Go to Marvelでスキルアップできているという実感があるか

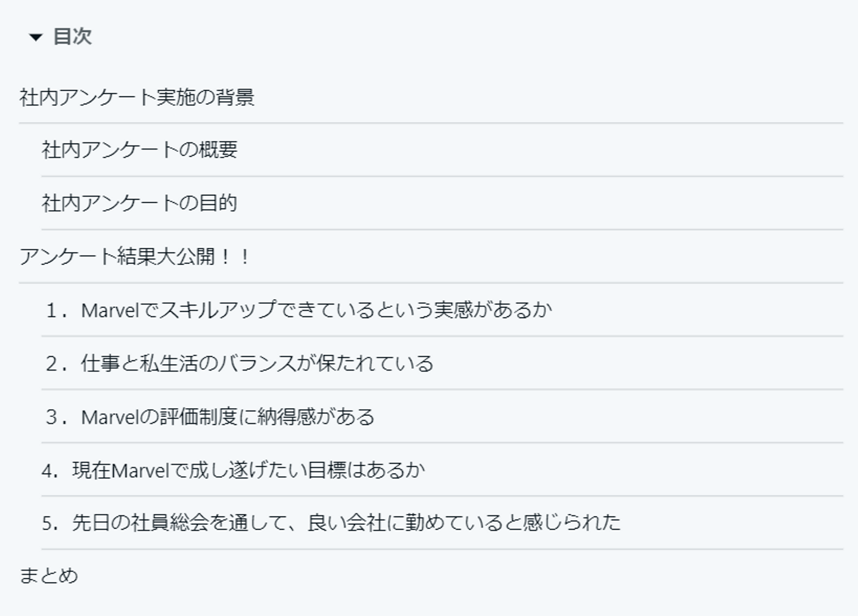[316, 310]
